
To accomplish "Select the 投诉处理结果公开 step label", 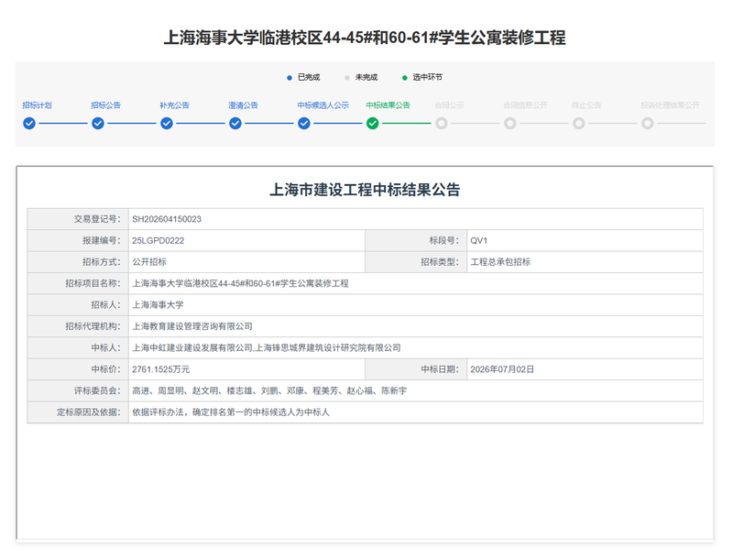I will [x=670, y=105].
